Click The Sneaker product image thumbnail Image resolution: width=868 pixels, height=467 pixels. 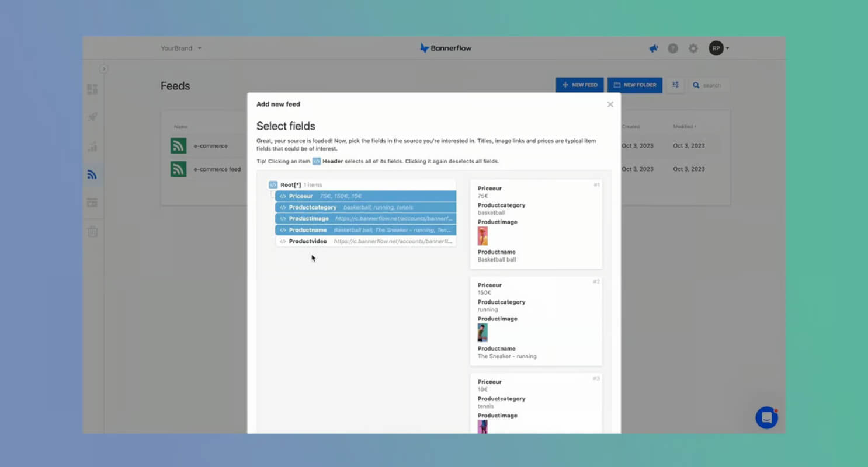pos(482,333)
